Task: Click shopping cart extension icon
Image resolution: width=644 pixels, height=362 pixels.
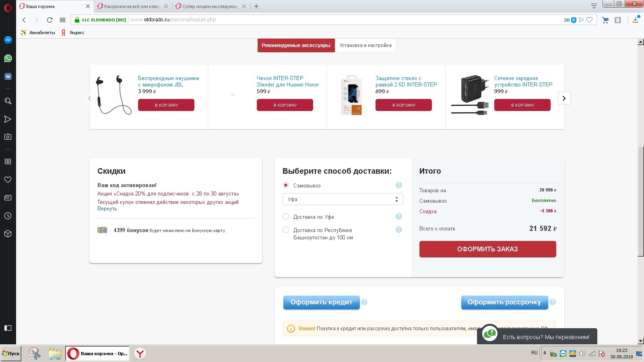Action: [605, 20]
